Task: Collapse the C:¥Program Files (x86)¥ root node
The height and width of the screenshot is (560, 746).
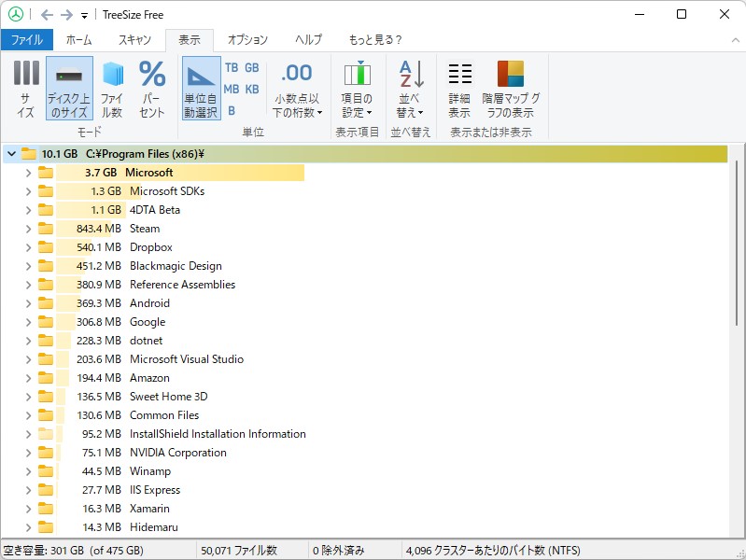Action: click(x=12, y=154)
